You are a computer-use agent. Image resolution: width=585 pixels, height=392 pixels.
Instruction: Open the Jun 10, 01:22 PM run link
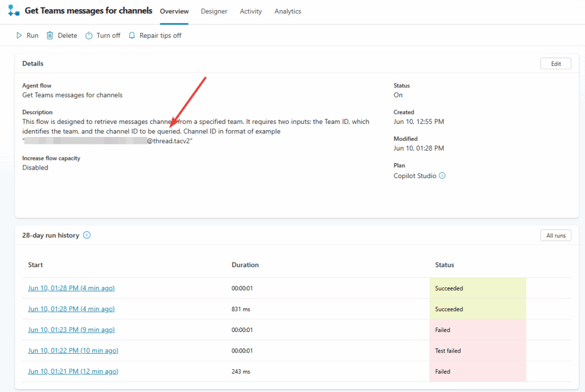pos(73,350)
